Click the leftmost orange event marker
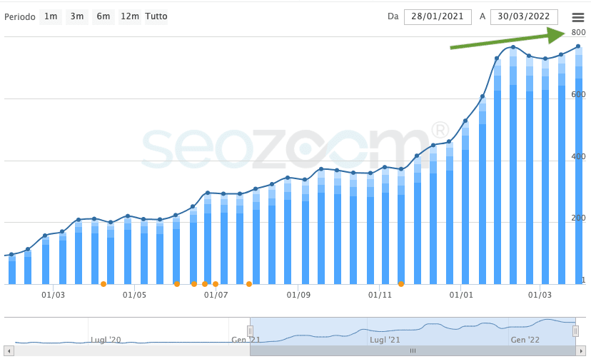 [103, 284]
